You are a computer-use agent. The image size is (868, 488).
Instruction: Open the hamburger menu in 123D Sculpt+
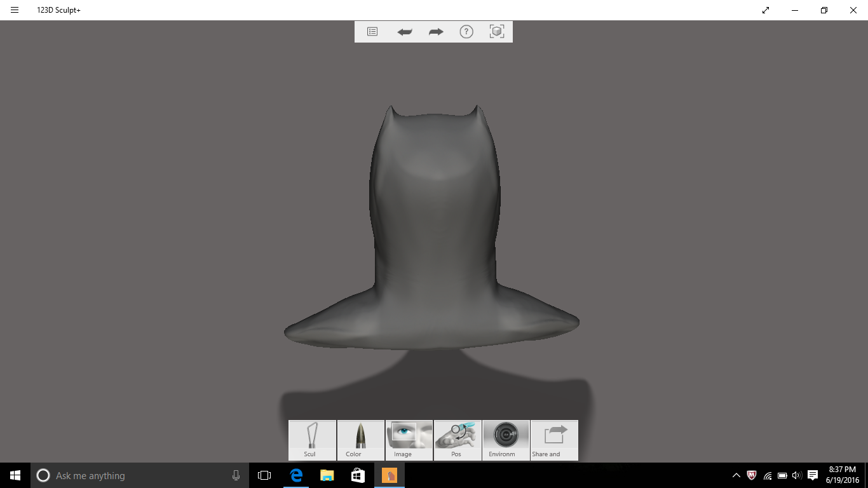pyautogui.click(x=15, y=10)
